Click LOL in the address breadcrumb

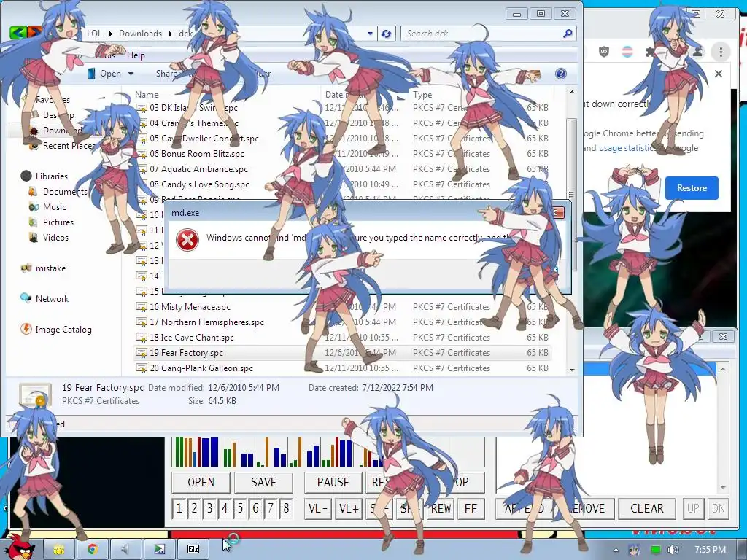pyautogui.click(x=94, y=34)
